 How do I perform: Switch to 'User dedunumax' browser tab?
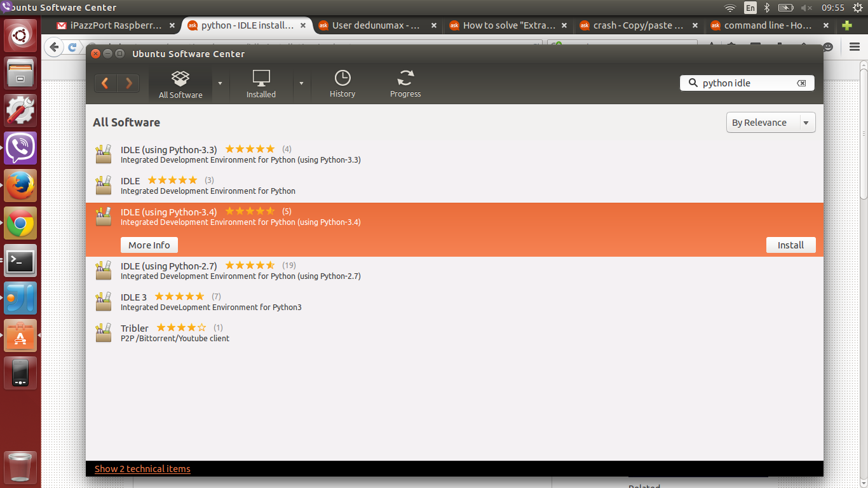376,26
